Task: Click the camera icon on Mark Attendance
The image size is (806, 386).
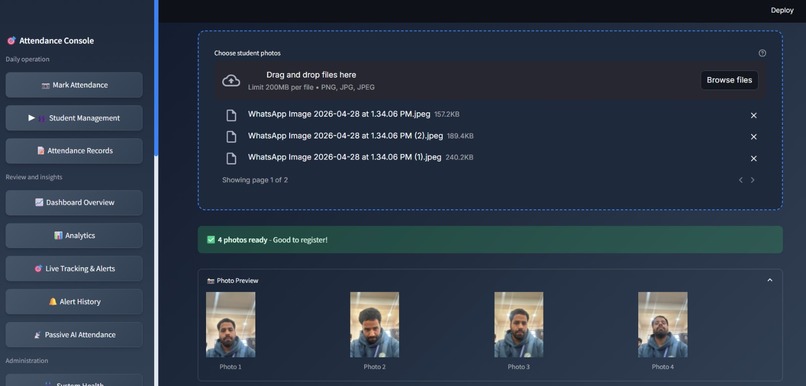Action: click(x=46, y=85)
